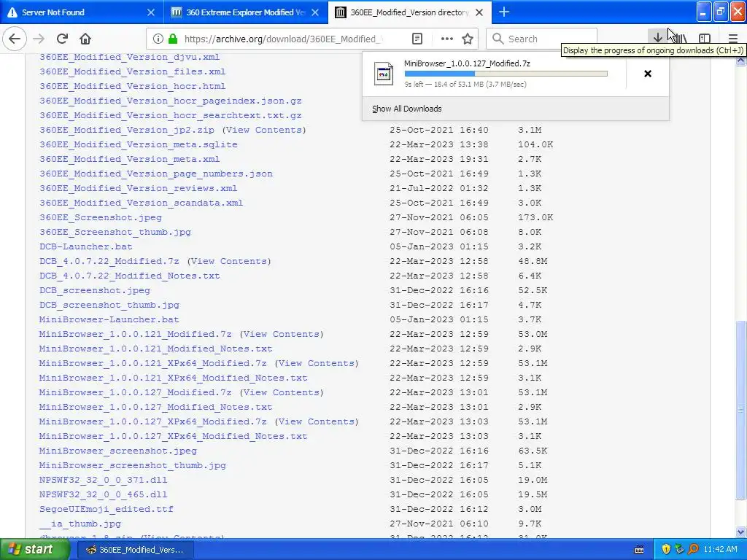Click the downloading file's 7z file icon
The height and width of the screenshot is (560, 747).
[x=384, y=74]
